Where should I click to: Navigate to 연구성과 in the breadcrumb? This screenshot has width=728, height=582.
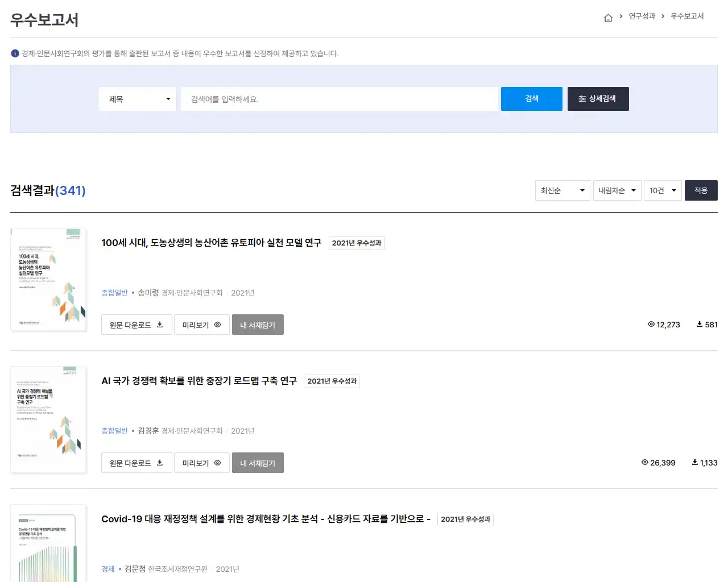[642, 17]
